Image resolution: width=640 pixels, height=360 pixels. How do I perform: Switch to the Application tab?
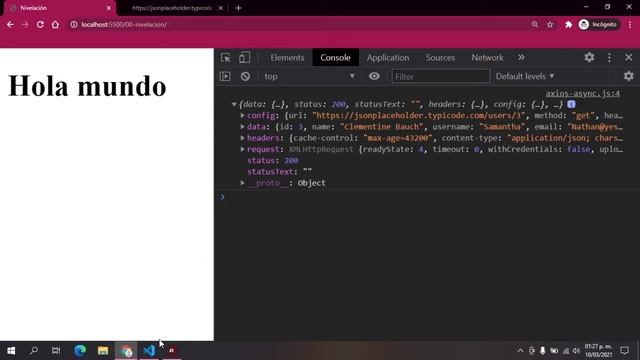click(388, 58)
